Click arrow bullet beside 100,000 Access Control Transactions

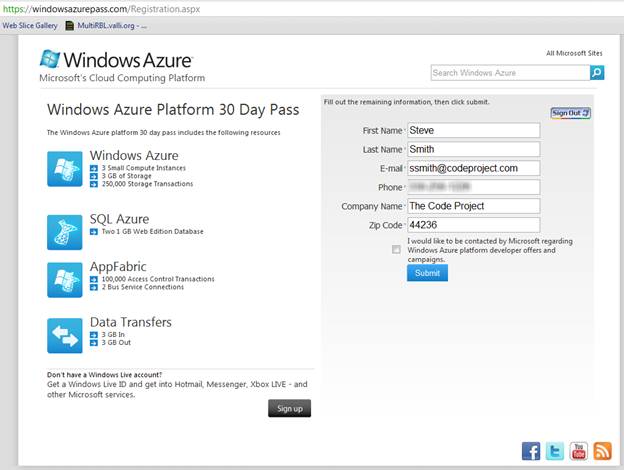[x=94, y=279]
